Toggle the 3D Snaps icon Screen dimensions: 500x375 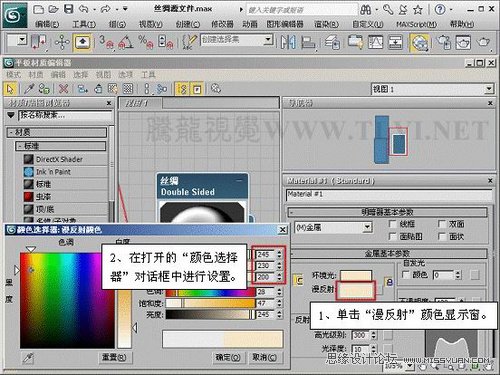coord(106,42)
